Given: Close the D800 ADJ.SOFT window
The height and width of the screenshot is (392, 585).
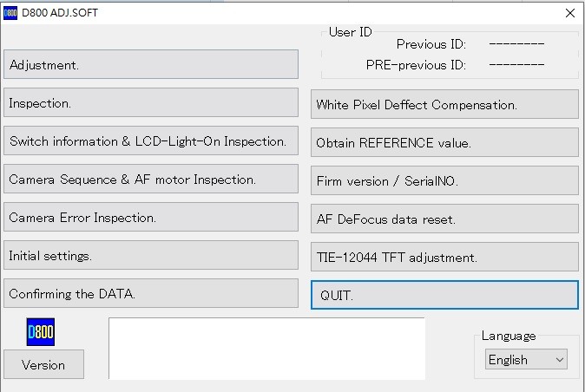Looking at the screenshot, I should click(569, 13).
